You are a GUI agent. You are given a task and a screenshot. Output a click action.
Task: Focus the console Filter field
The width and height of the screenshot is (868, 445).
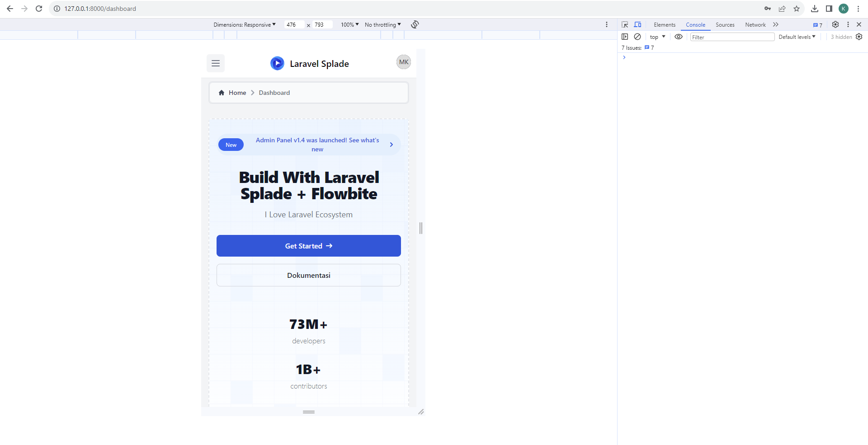pos(732,37)
